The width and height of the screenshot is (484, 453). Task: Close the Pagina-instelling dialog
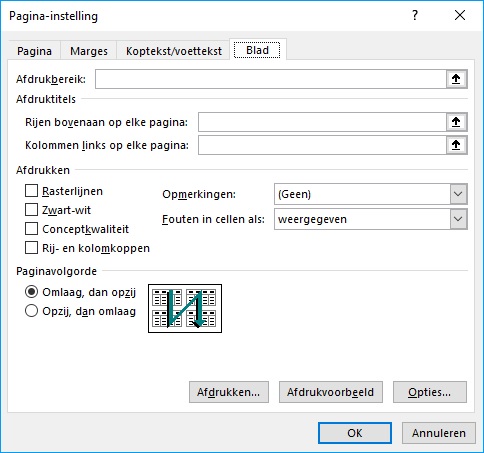pyautogui.click(x=460, y=15)
